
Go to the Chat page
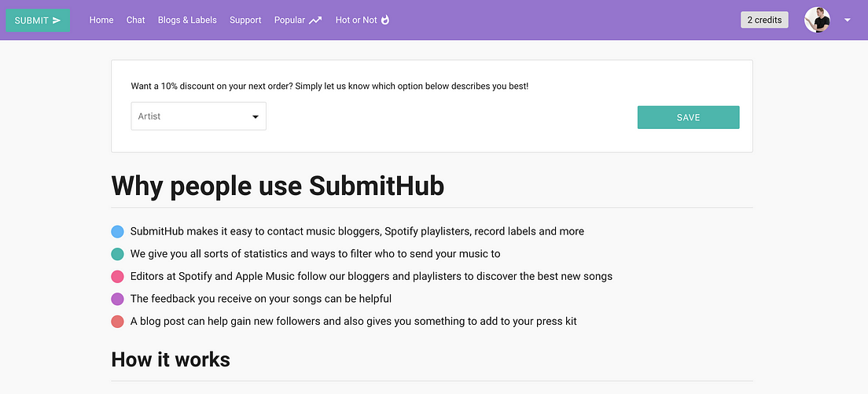(x=135, y=20)
